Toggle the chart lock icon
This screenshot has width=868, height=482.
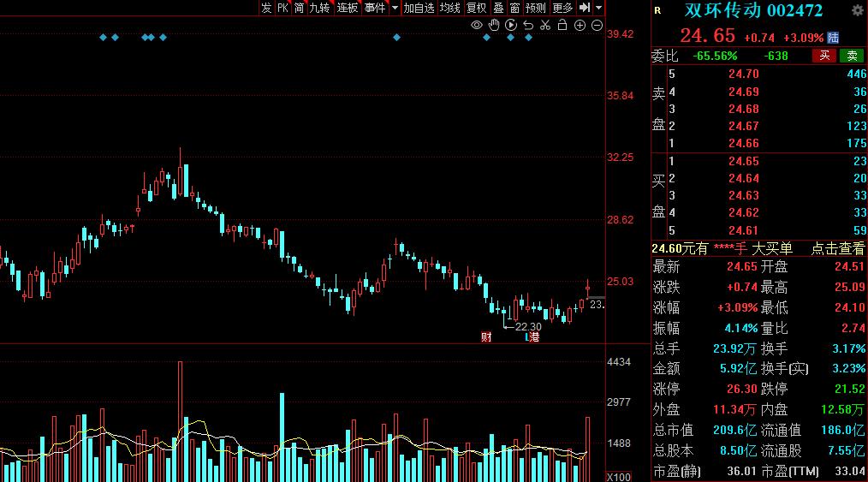[562, 25]
